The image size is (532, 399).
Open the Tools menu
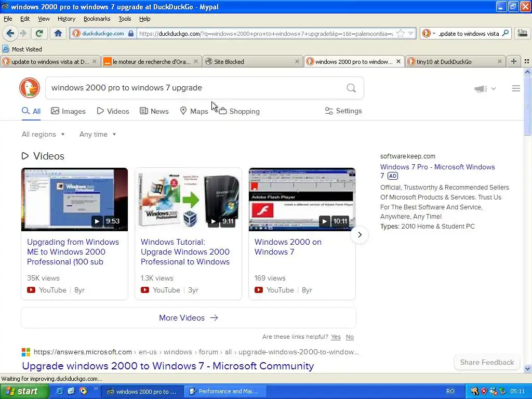[x=125, y=19]
